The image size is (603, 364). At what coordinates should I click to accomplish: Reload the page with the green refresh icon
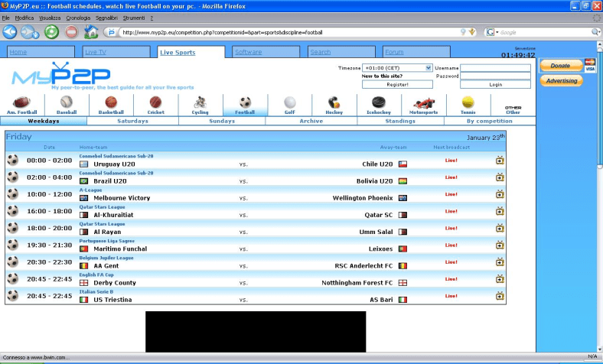[x=51, y=32]
